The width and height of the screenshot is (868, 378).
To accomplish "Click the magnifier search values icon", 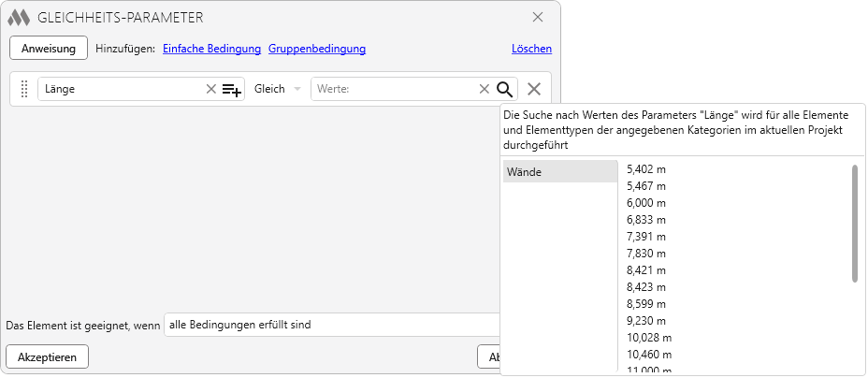I will tap(504, 89).
